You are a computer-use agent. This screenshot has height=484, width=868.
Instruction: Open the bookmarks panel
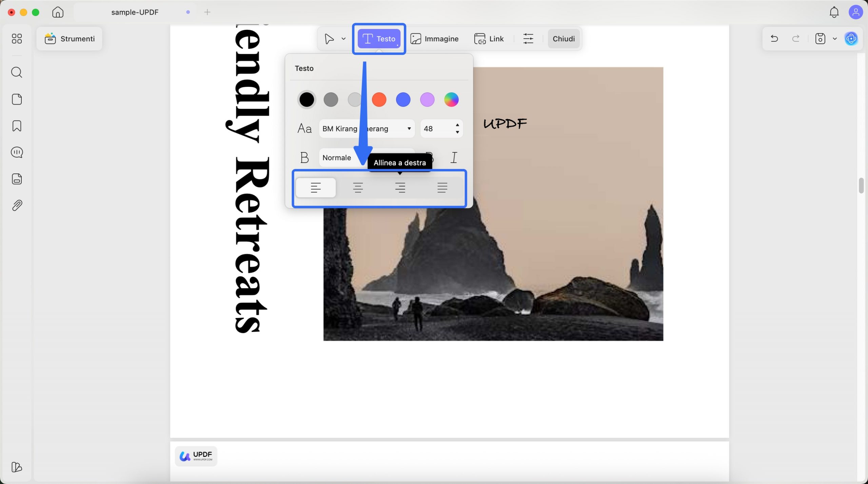17,126
